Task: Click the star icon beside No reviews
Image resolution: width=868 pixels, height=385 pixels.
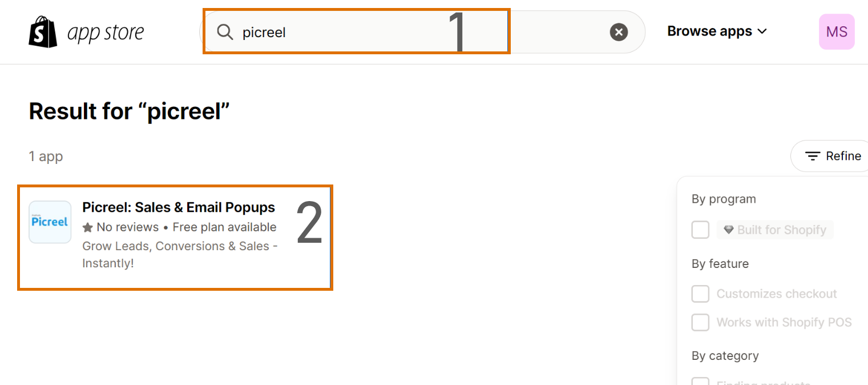Action: 88,227
